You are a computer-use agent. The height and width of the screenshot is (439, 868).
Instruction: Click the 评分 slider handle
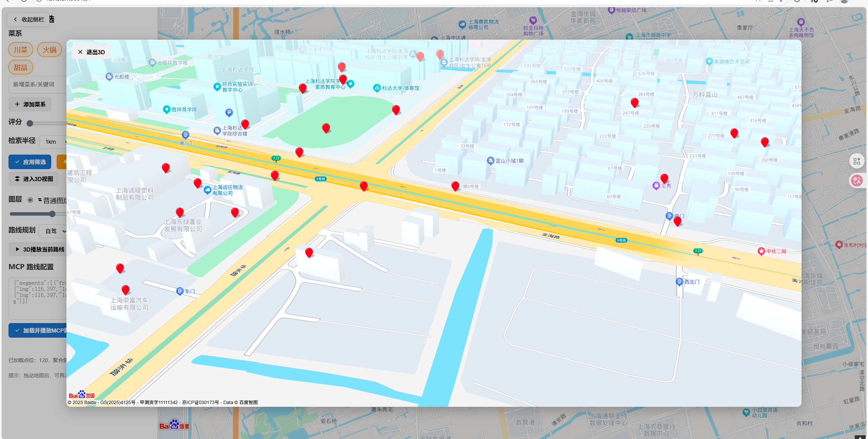click(x=30, y=123)
